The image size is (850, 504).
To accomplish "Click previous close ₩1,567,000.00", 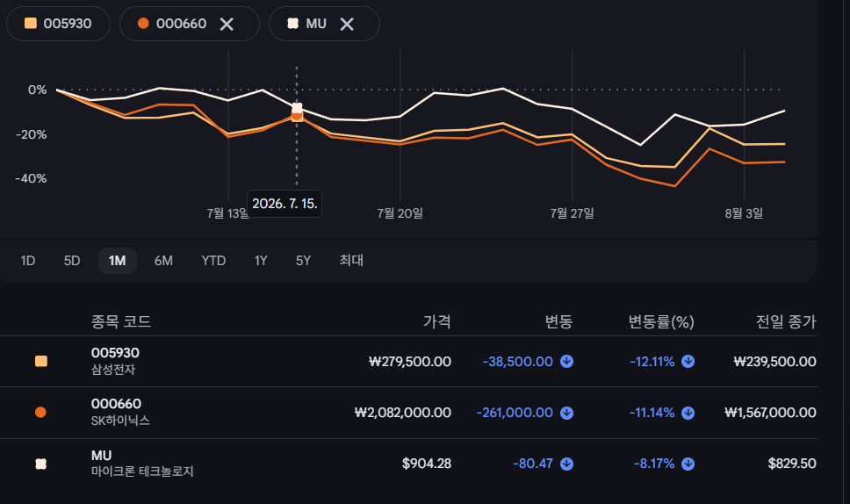I will coord(770,413).
